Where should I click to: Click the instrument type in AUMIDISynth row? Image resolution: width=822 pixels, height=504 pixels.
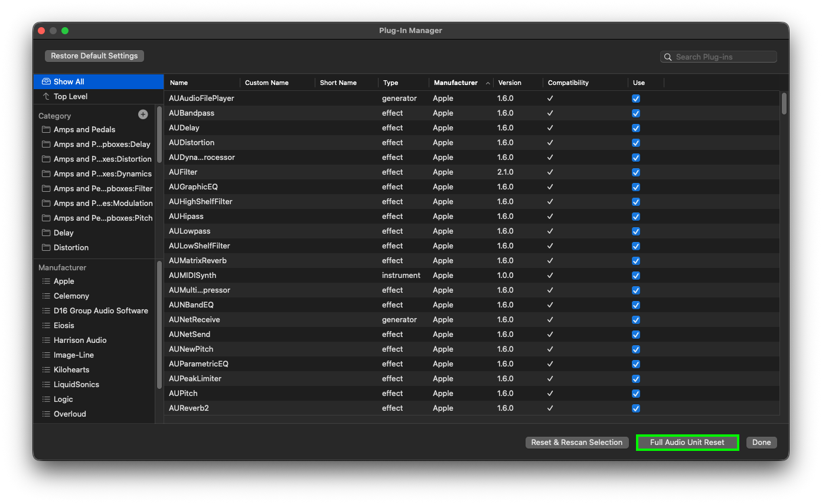point(401,275)
